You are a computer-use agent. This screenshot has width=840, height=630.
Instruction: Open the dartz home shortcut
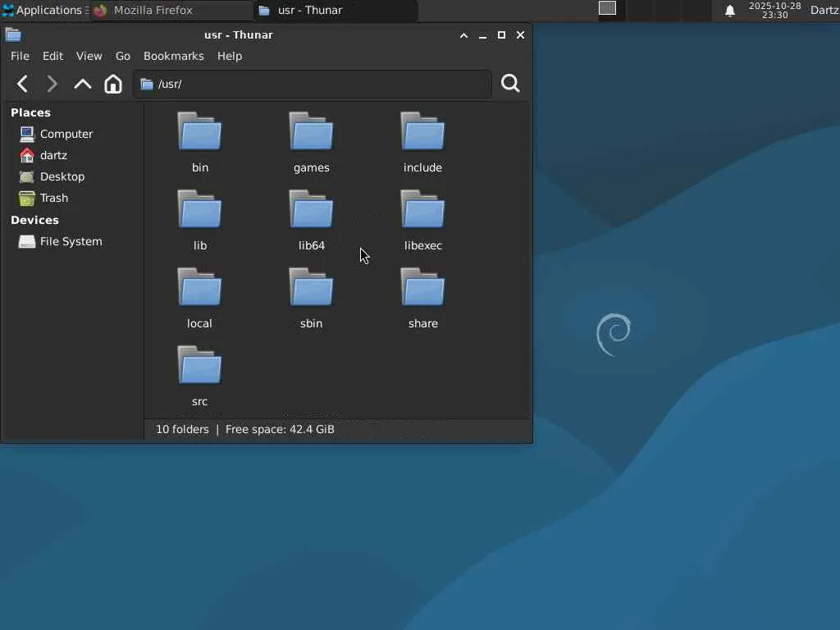pyautogui.click(x=53, y=155)
